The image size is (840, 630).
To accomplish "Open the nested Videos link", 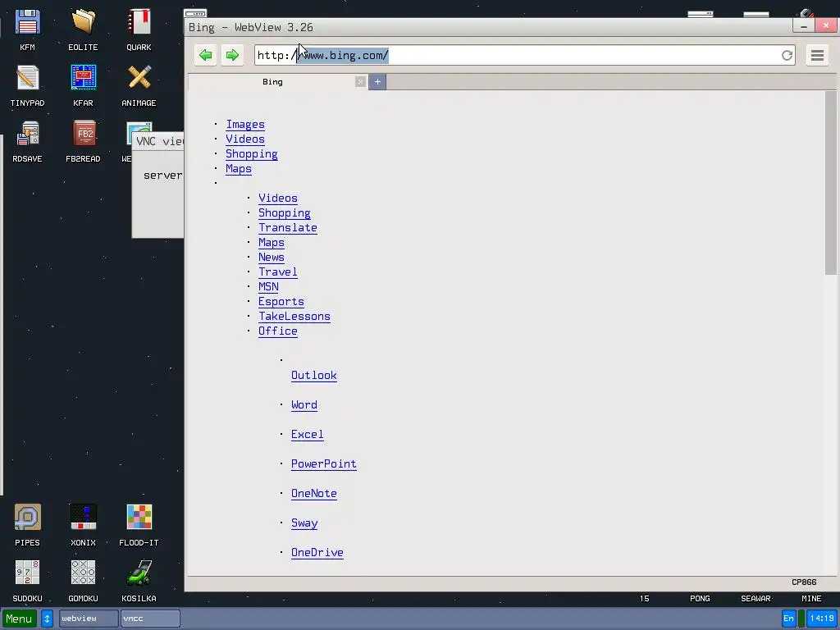I will point(277,199).
